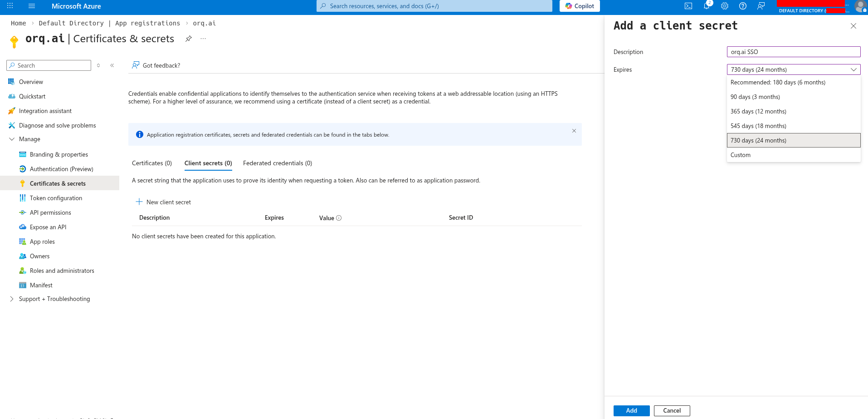Screen dimensions: 868x419
Task: Choose Recommended: 180 days (6 months)
Action: (x=793, y=82)
